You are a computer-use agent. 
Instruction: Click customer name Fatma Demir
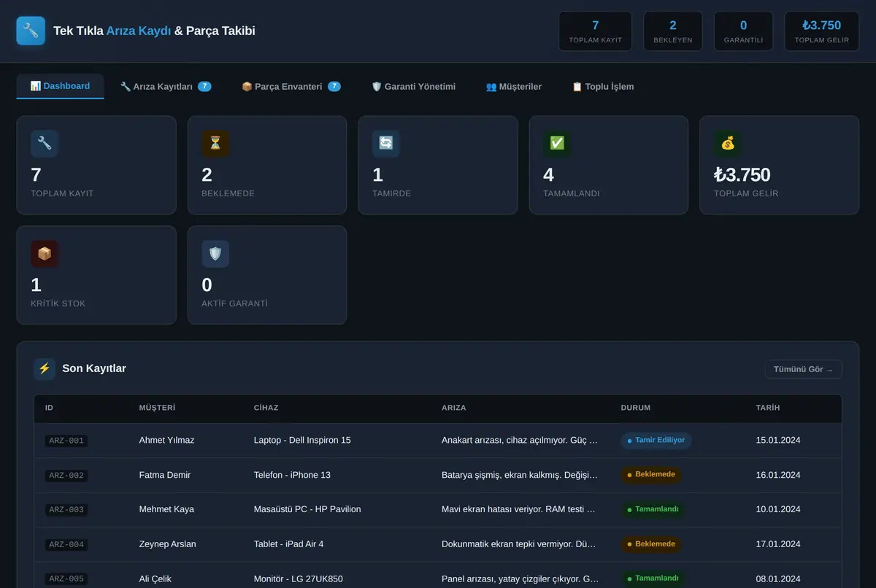(165, 475)
